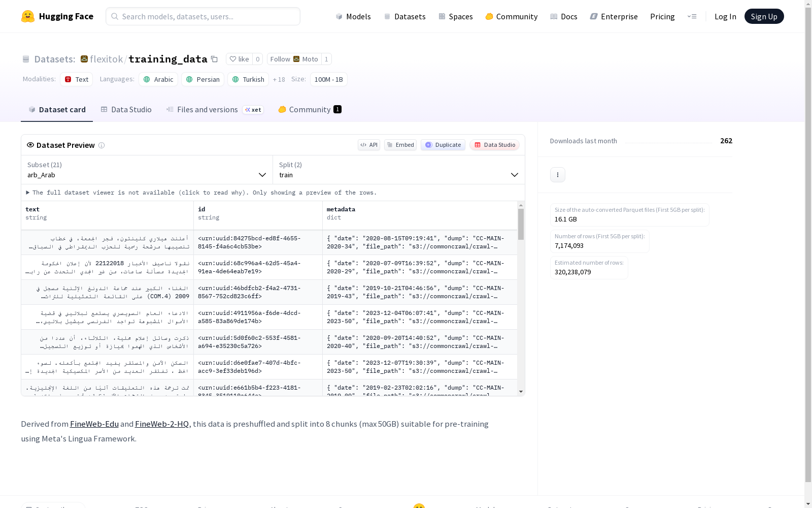812x508 pixels.
Task: Follow the Moto organization
Action: 294,59
